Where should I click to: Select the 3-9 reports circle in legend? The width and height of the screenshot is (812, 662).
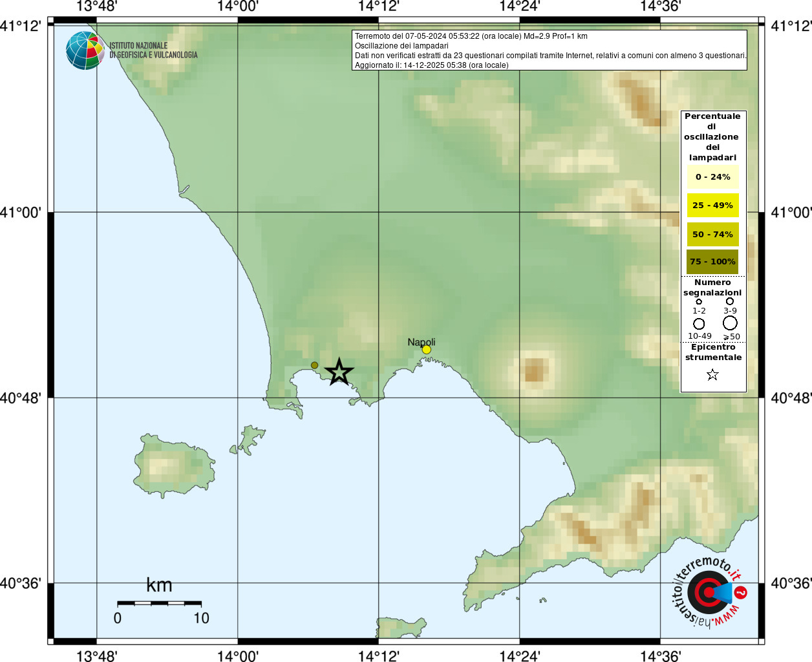pyautogui.click(x=730, y=301)
